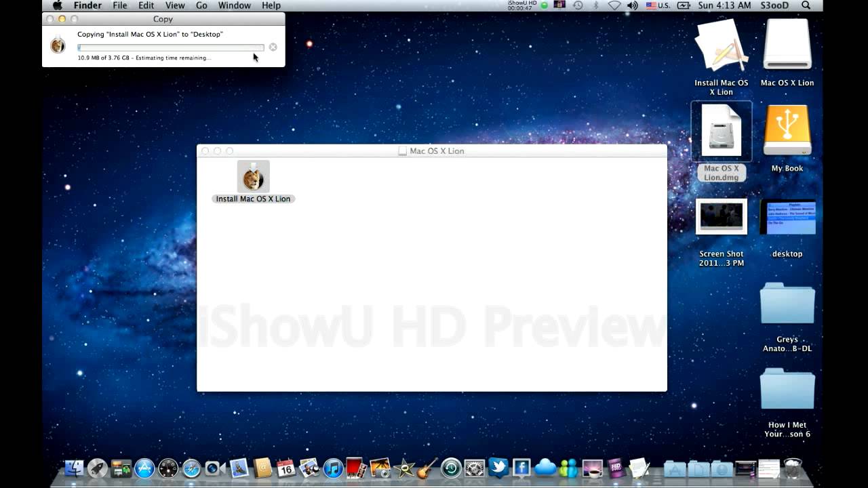Open Time Machine in the Dock

coord(451,468)
